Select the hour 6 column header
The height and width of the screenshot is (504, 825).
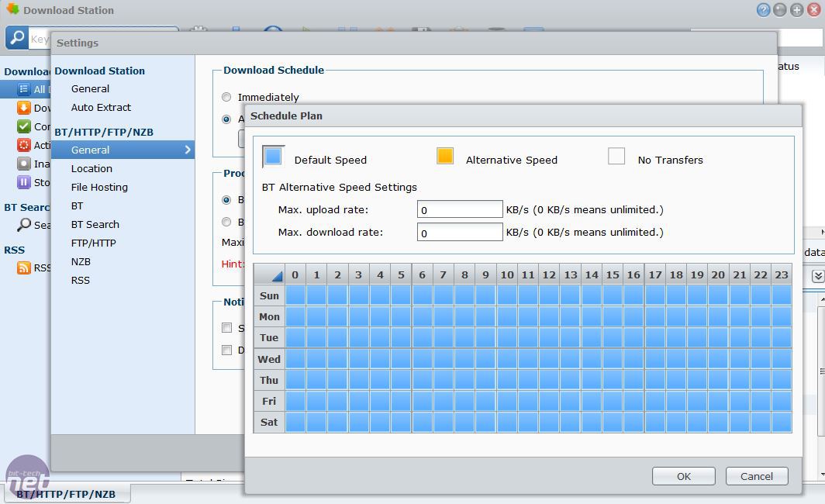pyautogui.click(x=422, y=274)
